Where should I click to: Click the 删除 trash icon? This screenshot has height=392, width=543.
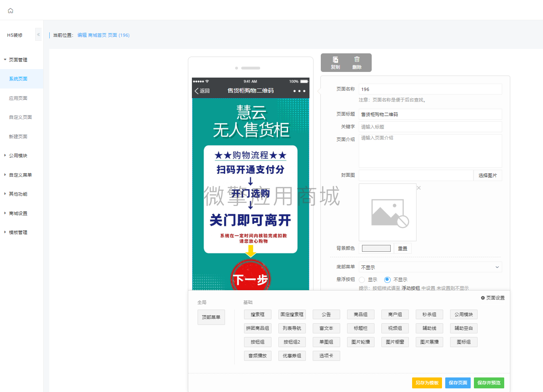357,59
